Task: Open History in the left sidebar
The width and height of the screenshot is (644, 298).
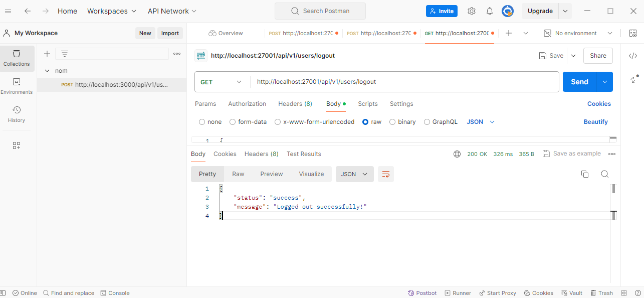Action: pos(17,114)
